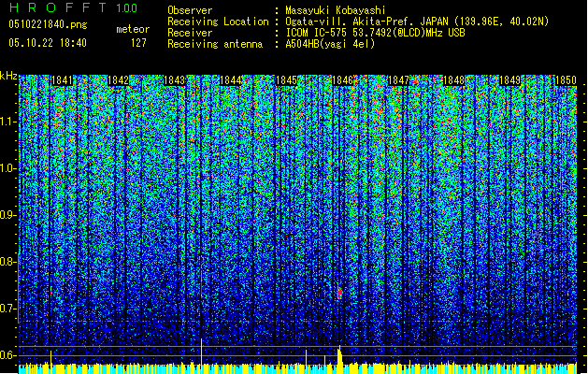The height and width of the screenshot is (374, 588).
Task: Click the 1842 time marker
Action: [118, 80]
